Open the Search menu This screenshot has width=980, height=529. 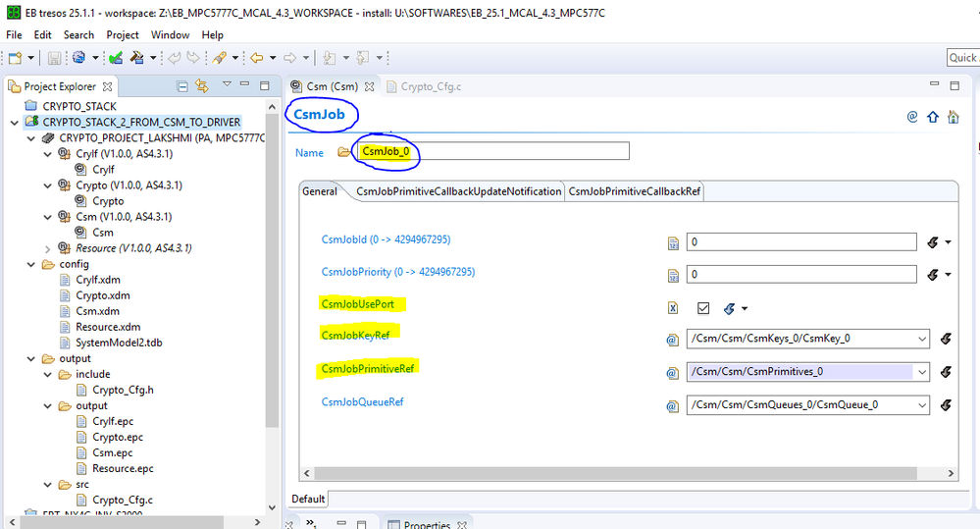point(78,35)
